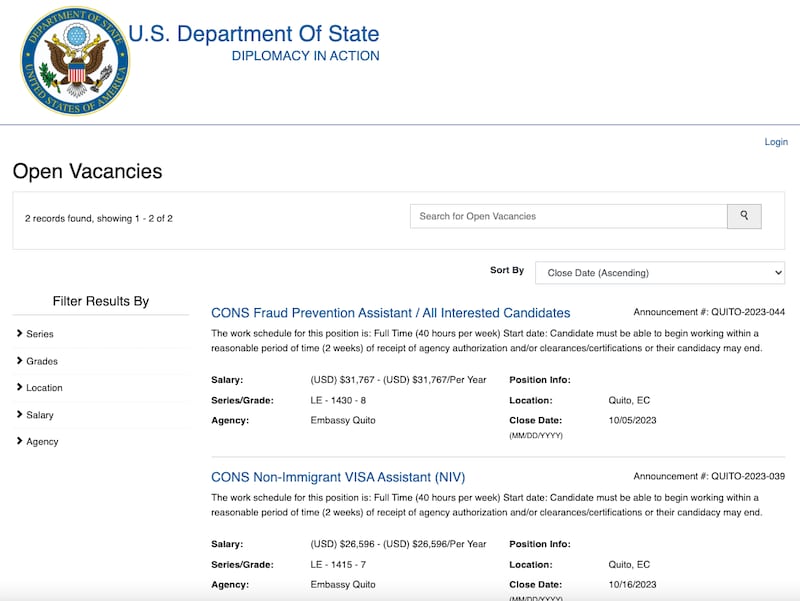This screenshot has height=601, width=800.
Task: Click U.S. Department Of State title
Action: click(254, 34)
